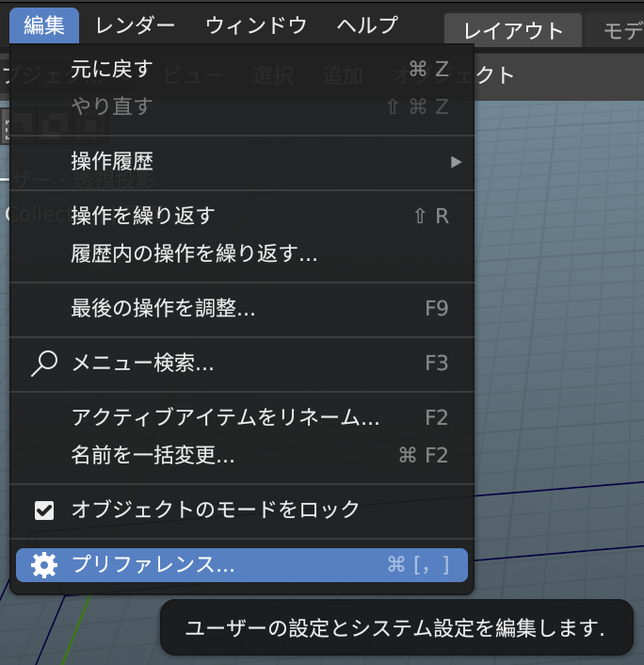Expand the 操作履歴 submenu
Screen dimensions: 644x665
(242, 162)
